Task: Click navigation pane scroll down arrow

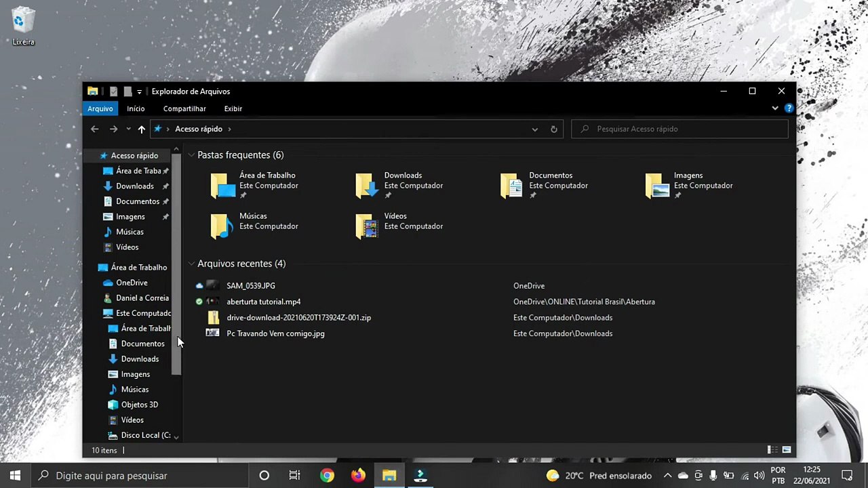Action: point(176,437)
